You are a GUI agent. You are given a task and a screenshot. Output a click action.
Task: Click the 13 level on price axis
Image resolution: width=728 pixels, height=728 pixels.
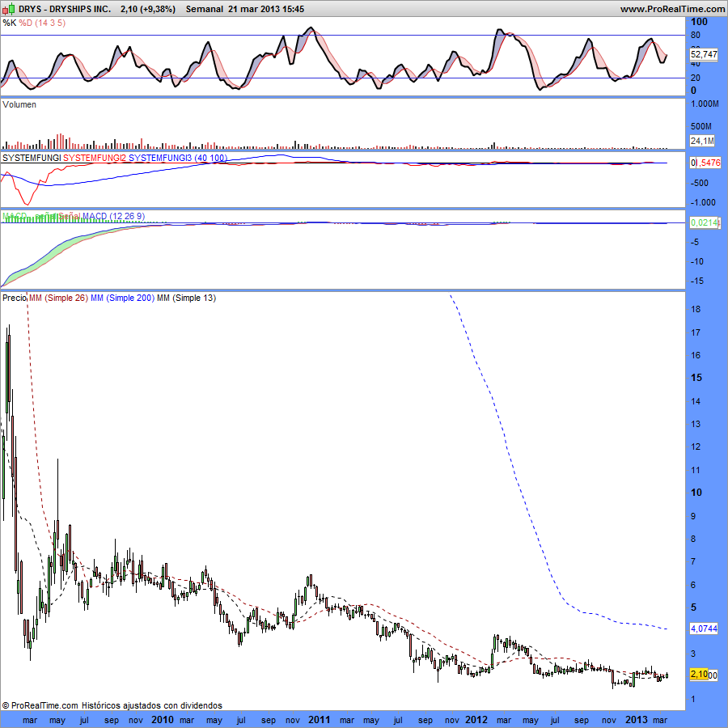coord(696,424)
